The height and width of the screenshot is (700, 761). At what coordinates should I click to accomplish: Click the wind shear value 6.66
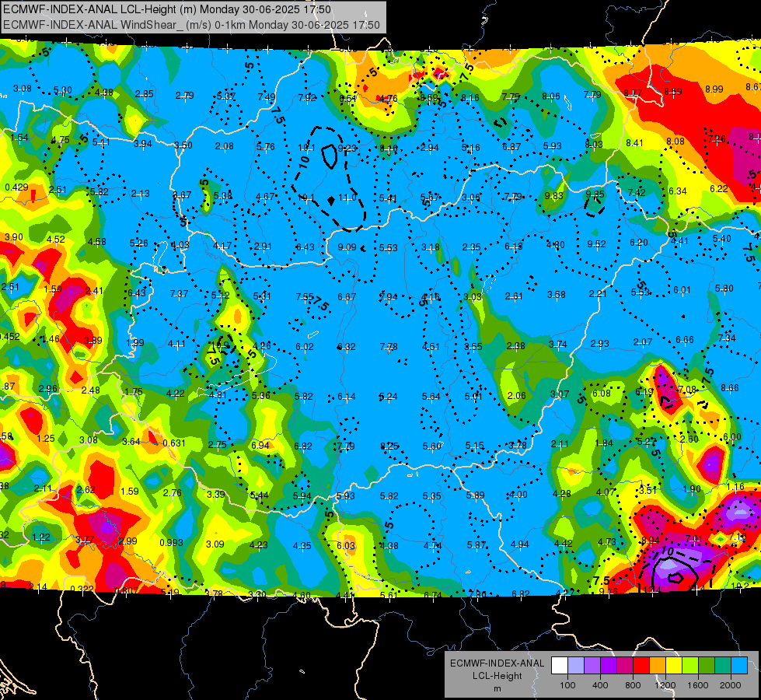[x=685, y=340]
